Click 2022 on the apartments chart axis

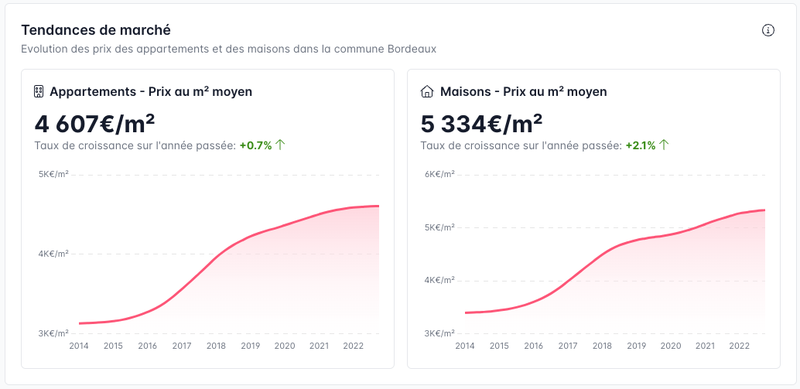[x=353, y=346]
